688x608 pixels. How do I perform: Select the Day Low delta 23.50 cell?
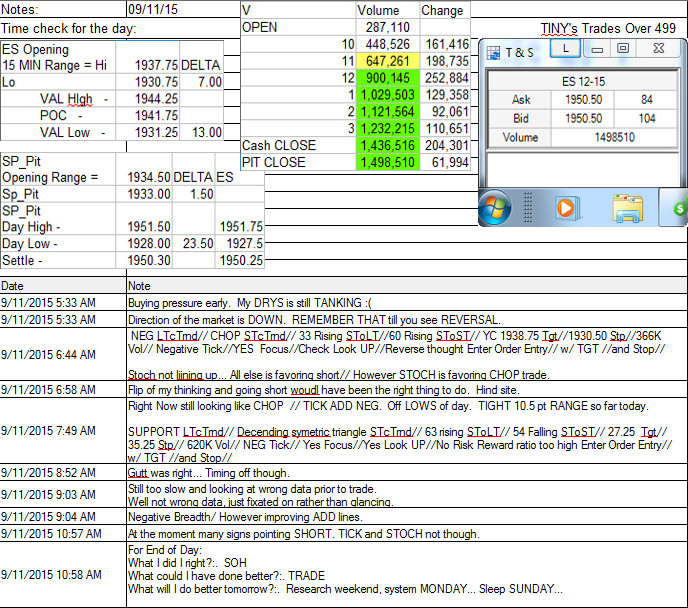(194, 243)
